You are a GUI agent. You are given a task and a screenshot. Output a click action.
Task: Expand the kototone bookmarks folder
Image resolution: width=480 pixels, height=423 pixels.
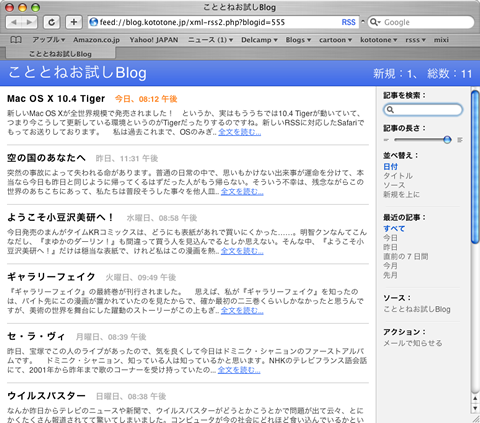click(379, 40)
